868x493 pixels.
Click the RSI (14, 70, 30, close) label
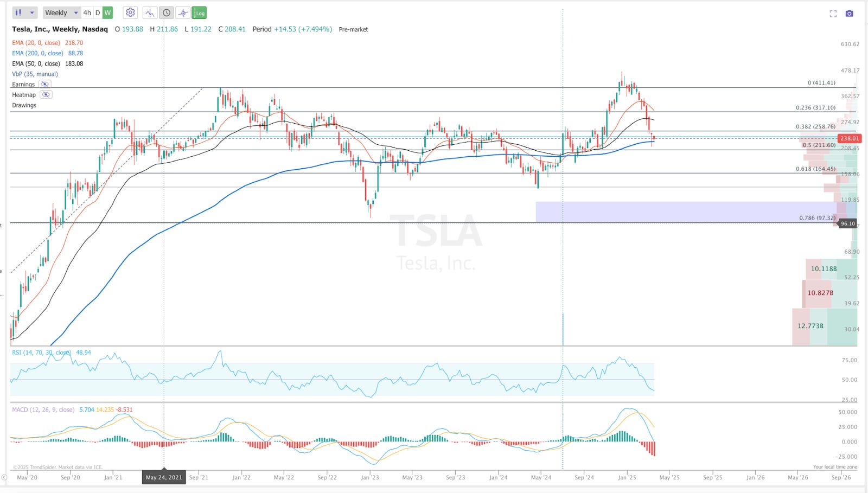point(42,353)
